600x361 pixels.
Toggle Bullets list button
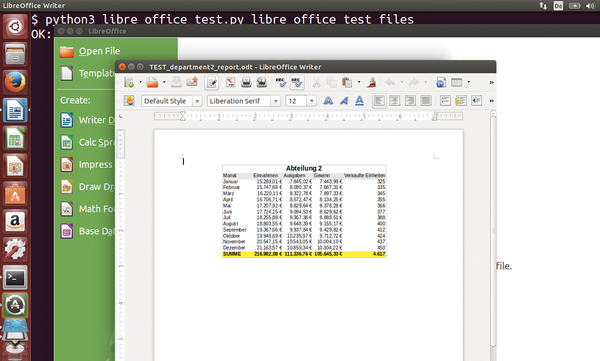click(461, 101)
